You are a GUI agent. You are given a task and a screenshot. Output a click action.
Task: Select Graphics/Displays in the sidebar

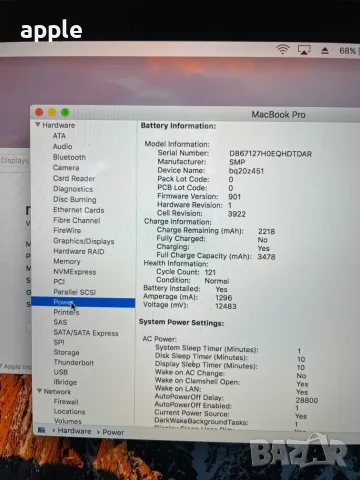[x=84, y=241]
